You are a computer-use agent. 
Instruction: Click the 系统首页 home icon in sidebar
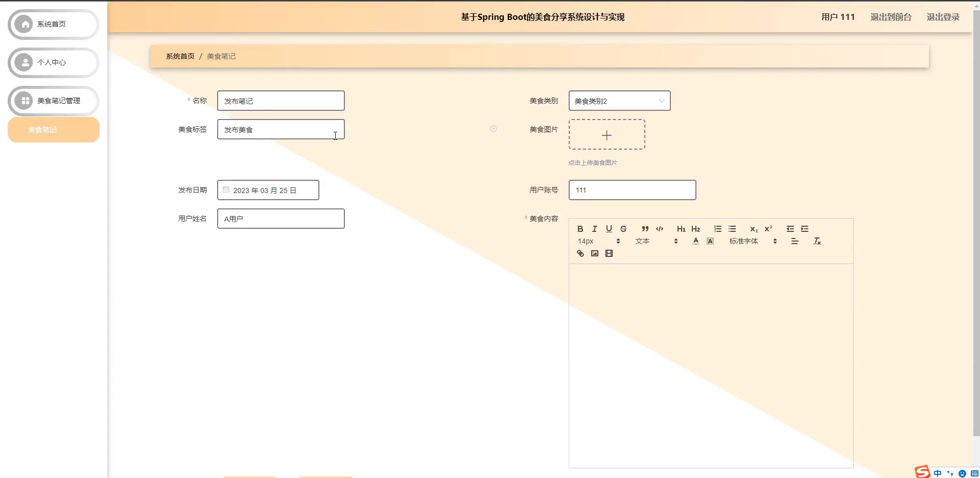24,24
